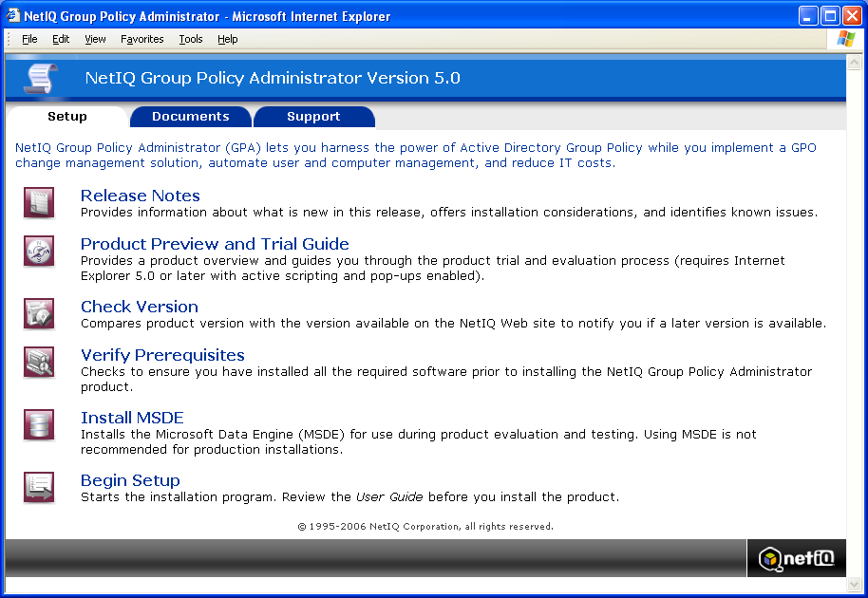Open the File menu

[29, 39]
